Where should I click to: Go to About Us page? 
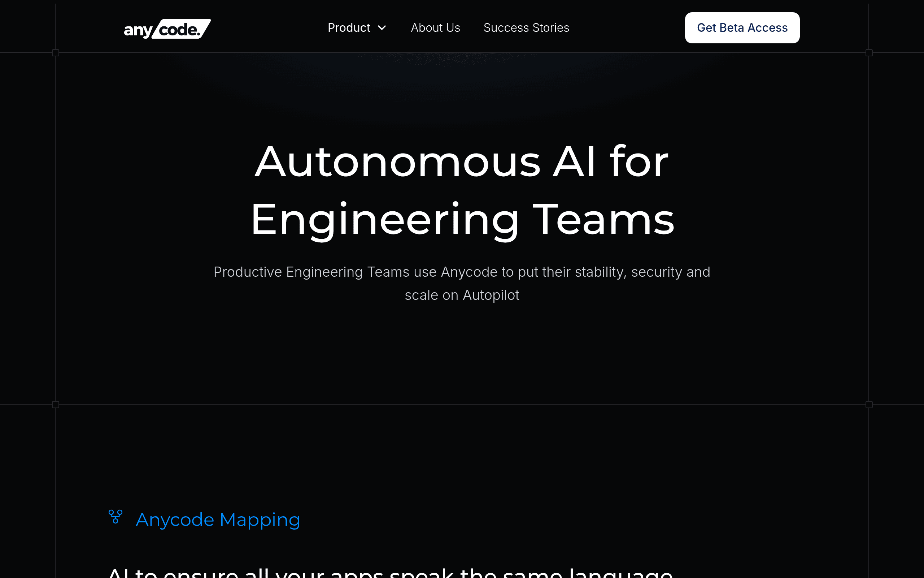tap(435, 28)
